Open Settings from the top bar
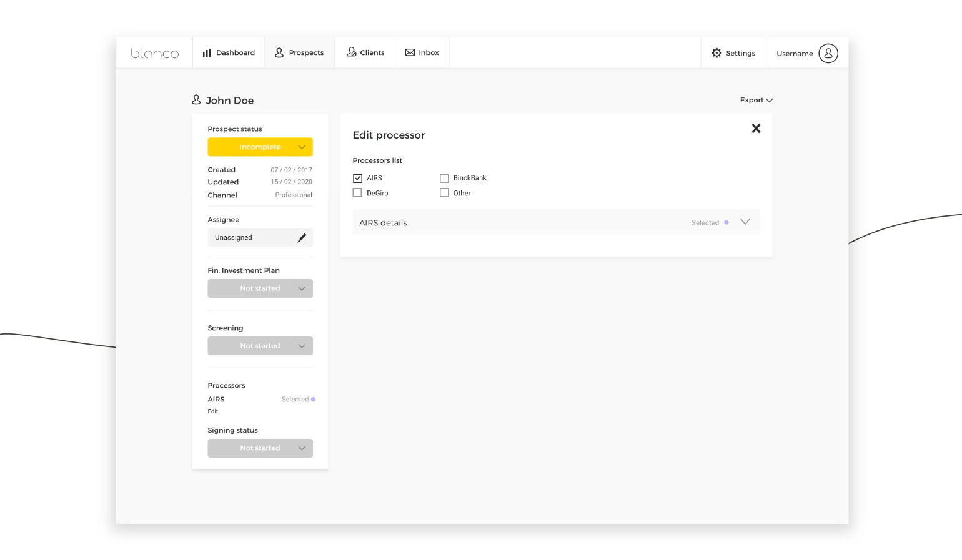Image resolution: width=962 pixels, height=560 pixels. [x=733, y=53]
